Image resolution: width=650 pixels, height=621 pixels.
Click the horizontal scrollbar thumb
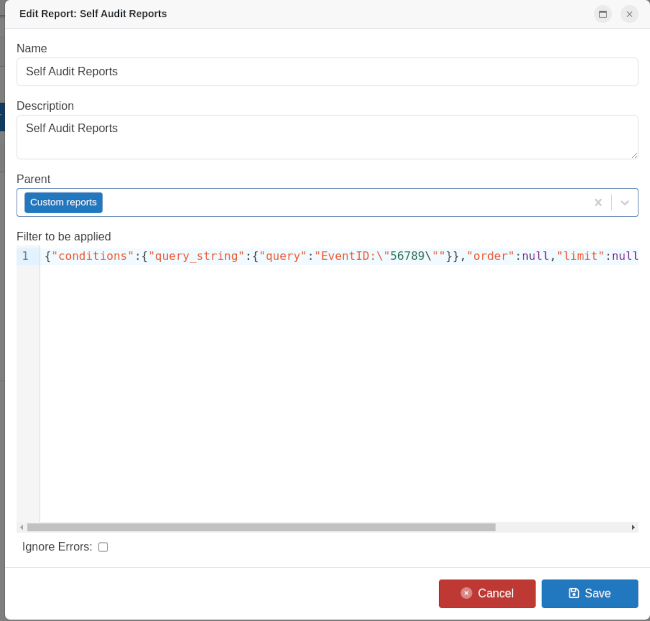point(260,527)
